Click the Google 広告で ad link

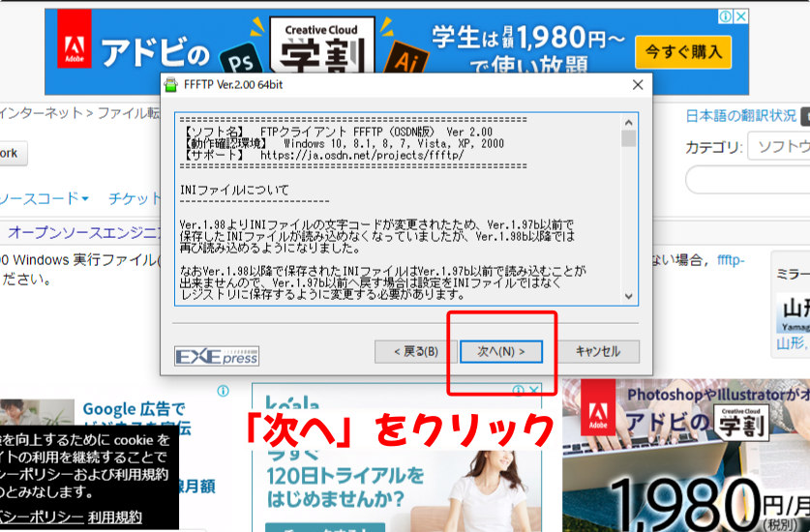[134, 409]
